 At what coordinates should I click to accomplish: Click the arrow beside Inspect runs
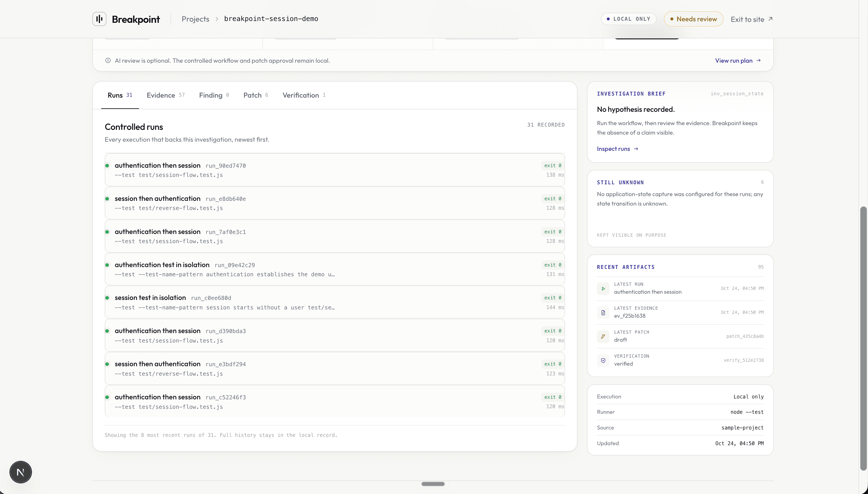(636, 148)
